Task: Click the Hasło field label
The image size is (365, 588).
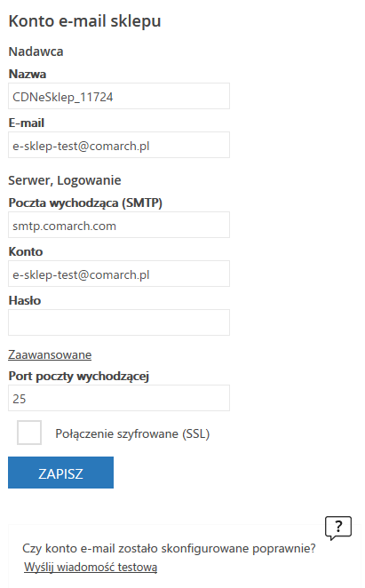Action: coord(25,300)
